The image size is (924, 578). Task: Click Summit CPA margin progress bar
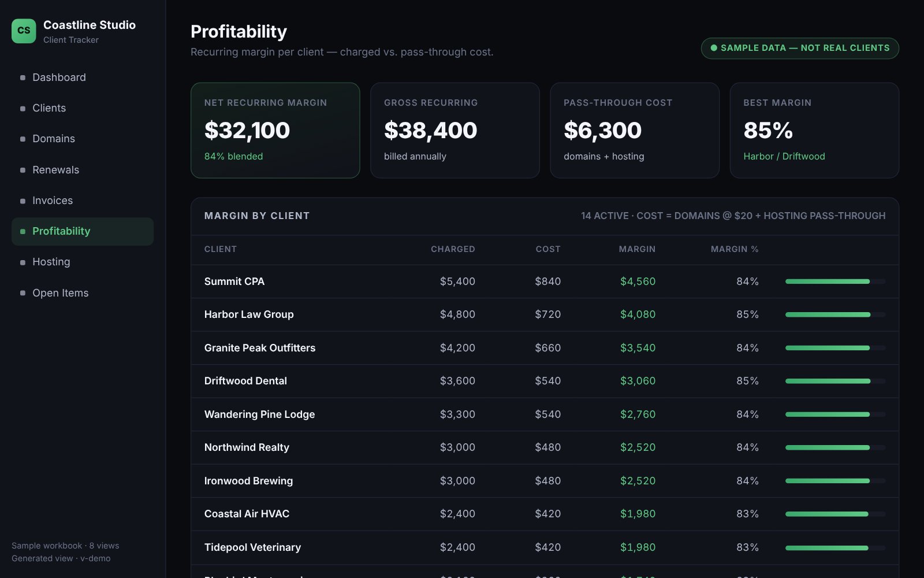click(x=835, y=281)
